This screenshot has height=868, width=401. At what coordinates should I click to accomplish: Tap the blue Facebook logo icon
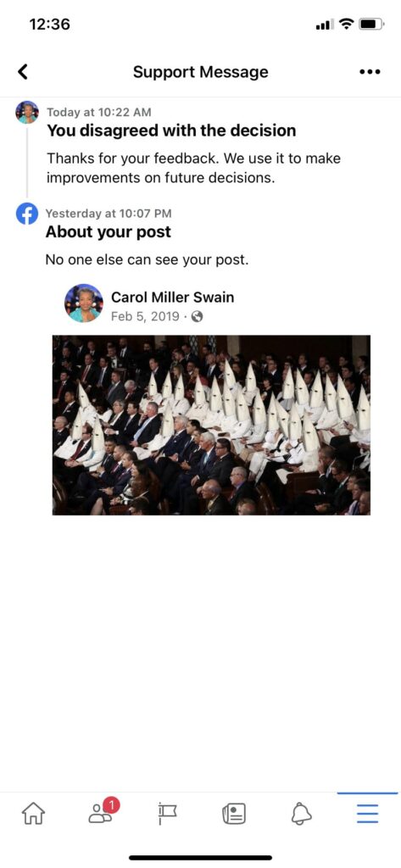26,214
